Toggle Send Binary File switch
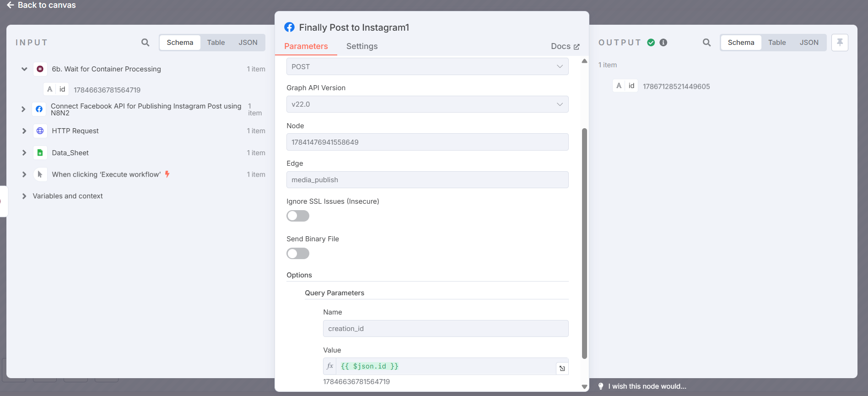This screenshot has width=868, height=396. pyautogui.click(x=298, y=254)
